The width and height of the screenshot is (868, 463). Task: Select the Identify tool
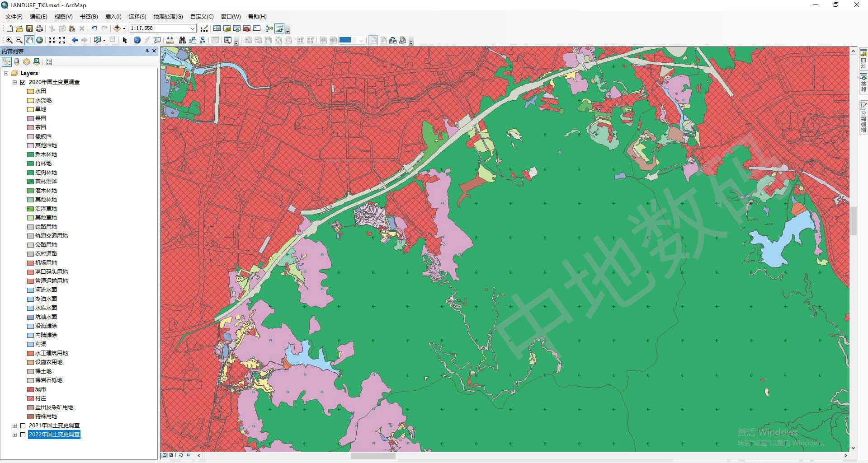[137, 40]
